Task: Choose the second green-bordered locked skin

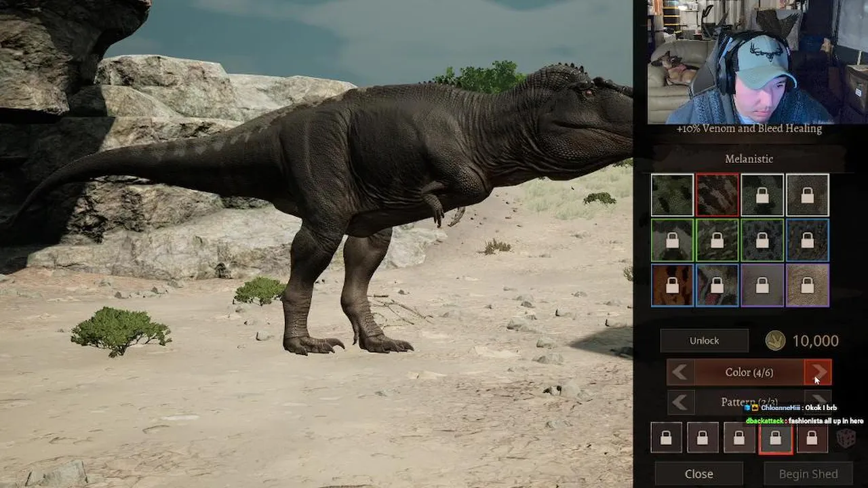Action: 717,239
